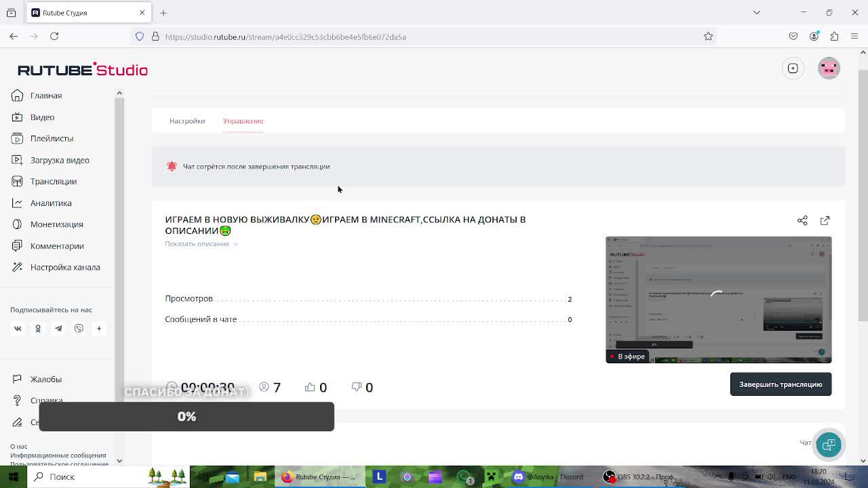Click the VK social icon
The width and height of the screenshot is (868, 488).
click(x=18, y=329)
